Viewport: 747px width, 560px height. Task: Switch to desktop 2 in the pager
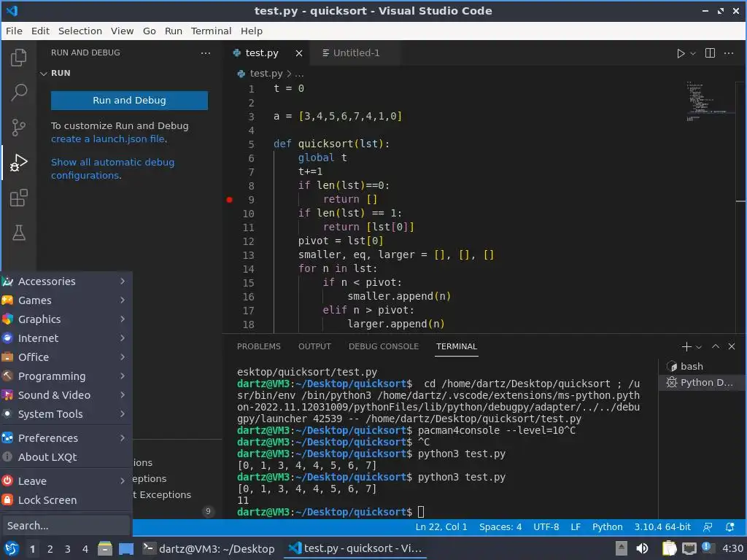pyautogui.click(x=50, y=549)
